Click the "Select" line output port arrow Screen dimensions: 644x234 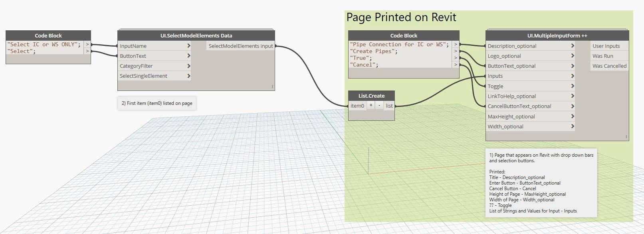(87, 51)
